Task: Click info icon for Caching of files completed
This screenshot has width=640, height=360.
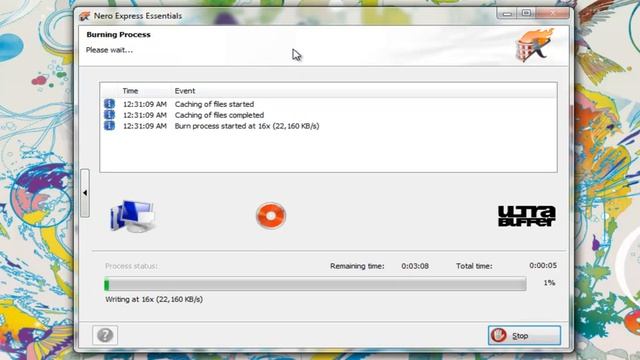Action: pos(109,115)
